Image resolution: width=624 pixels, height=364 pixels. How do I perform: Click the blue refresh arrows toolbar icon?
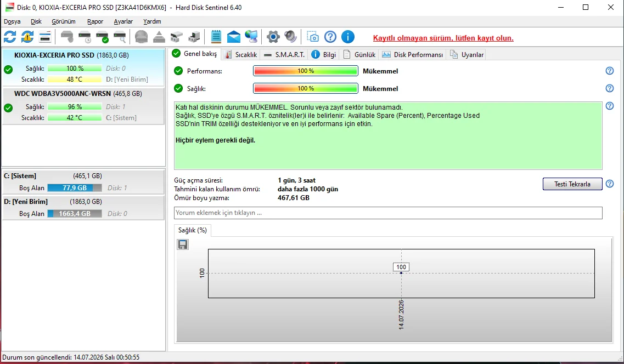(10, 37)
